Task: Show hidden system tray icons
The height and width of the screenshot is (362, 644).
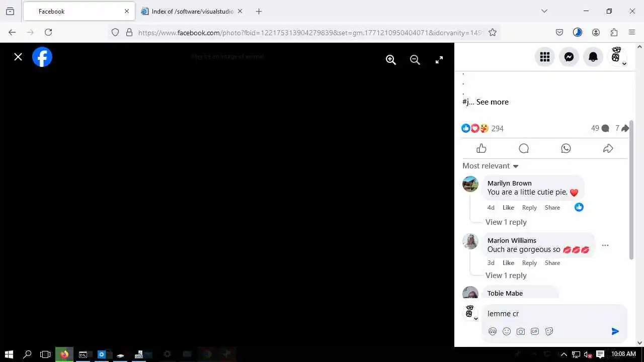Action: (x=564, y=354)
